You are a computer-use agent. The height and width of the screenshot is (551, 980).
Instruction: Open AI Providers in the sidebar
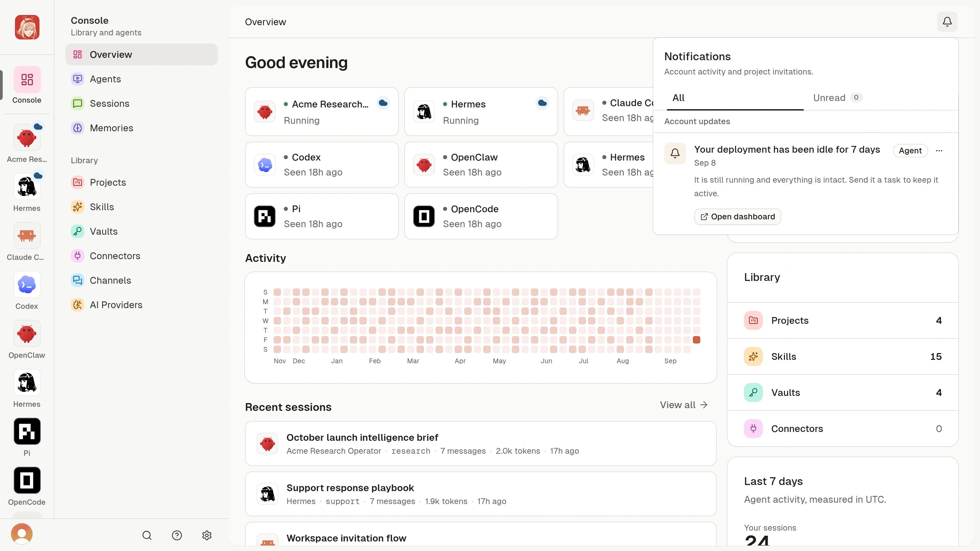(x=142, y=305)
